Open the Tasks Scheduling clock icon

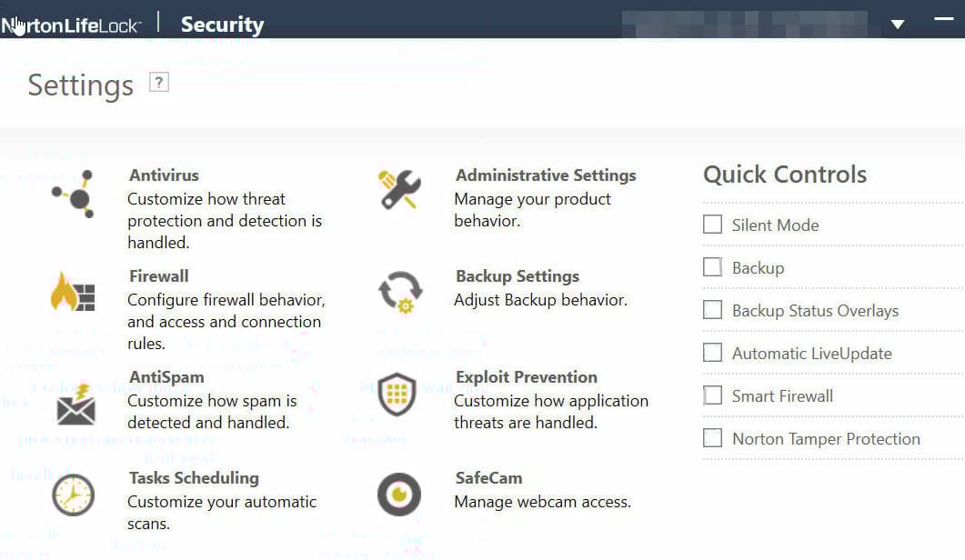tap(73, 495)
